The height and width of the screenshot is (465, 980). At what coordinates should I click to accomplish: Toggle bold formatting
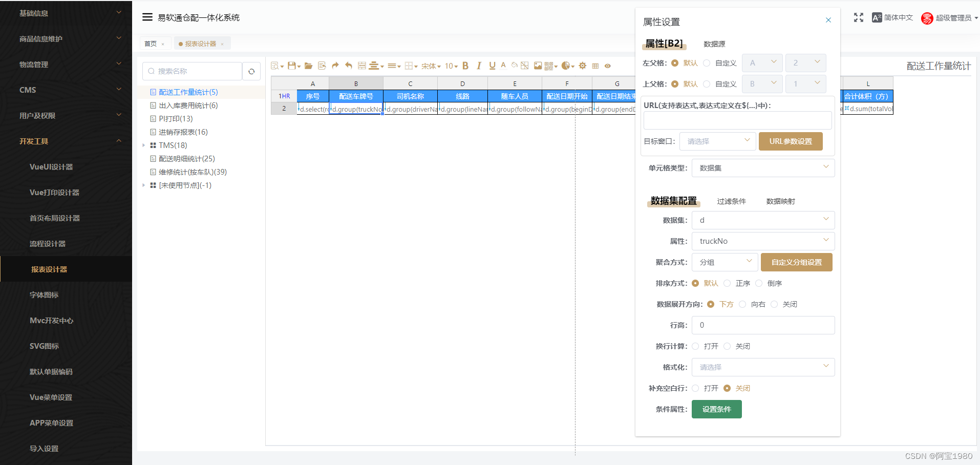tap(465, 66)
